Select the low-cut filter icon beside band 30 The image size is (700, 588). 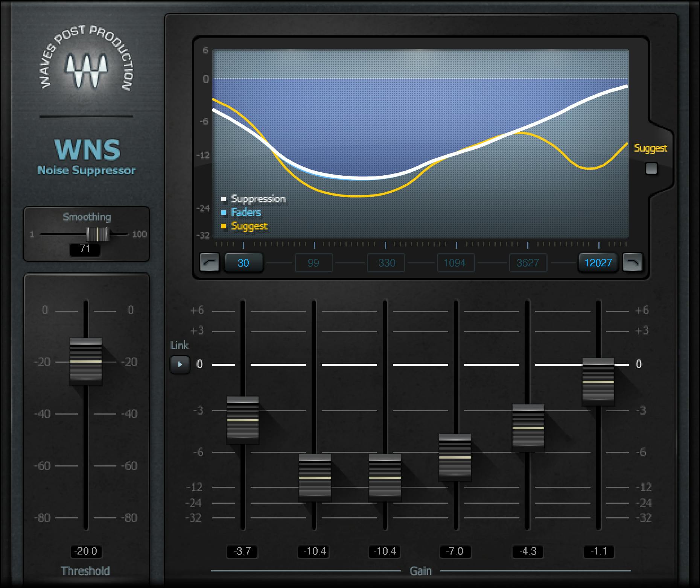(210, 263)
